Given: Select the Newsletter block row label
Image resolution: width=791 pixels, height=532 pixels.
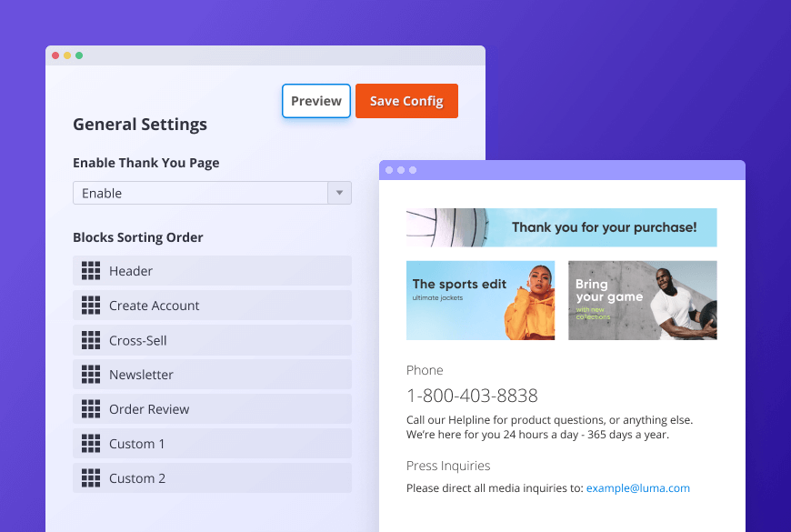Looking at the screenshot, I should [141, 375].
